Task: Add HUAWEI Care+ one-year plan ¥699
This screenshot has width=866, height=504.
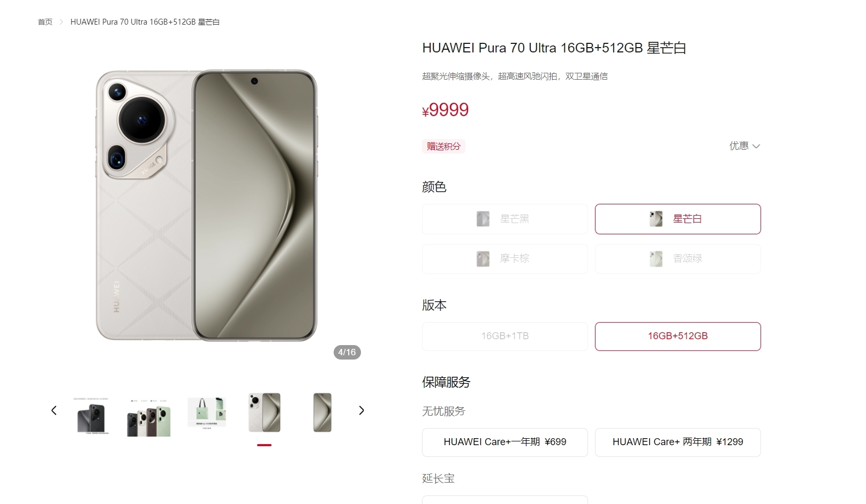Action: coord(505,442)
